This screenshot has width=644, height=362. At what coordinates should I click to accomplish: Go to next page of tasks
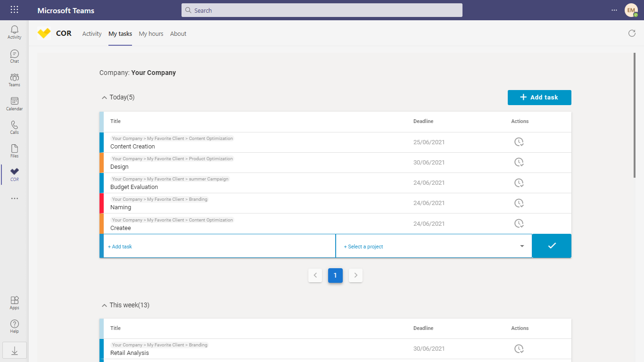[355, 275]
